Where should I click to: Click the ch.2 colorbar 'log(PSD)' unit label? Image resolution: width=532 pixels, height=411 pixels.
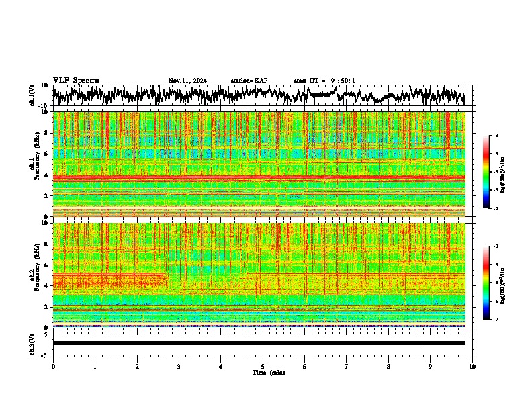pyautogui.click(x=503, y=285)
